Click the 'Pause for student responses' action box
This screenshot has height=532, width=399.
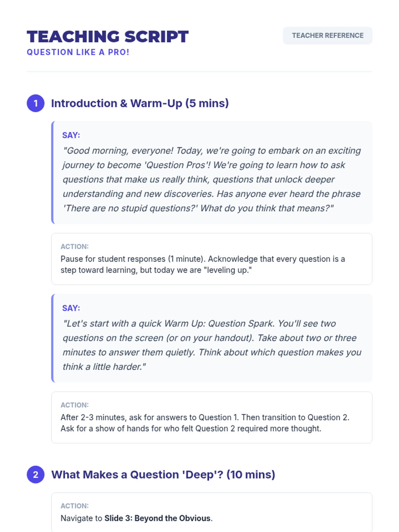(212, 259)
